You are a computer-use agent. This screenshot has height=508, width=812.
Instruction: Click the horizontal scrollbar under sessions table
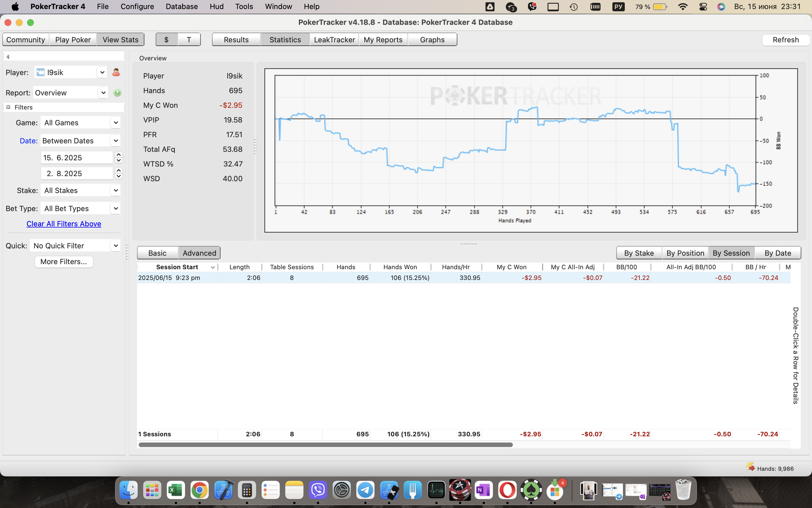pos(325,445)
